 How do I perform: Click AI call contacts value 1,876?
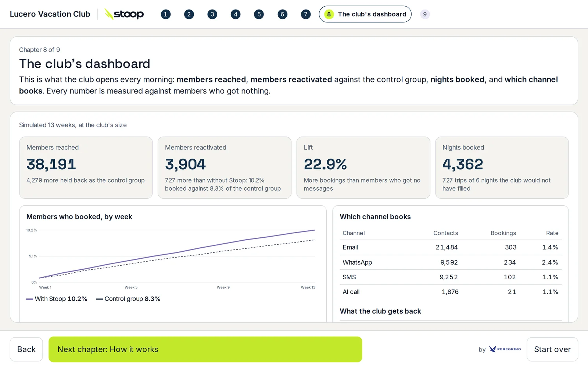tap(450, 292)
